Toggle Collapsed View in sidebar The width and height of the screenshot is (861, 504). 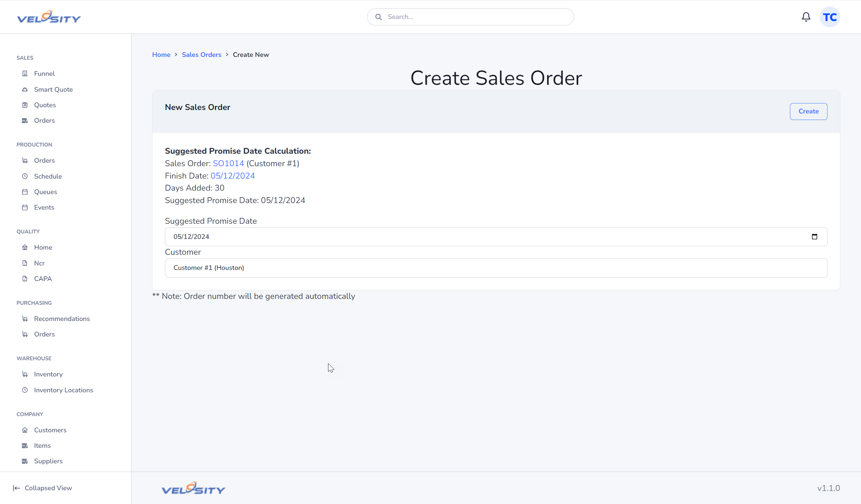point(42,488)
